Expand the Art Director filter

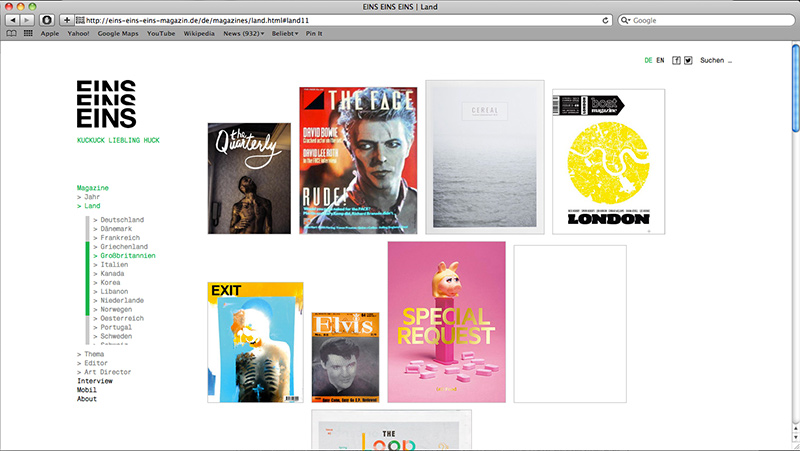coord(104,372)
